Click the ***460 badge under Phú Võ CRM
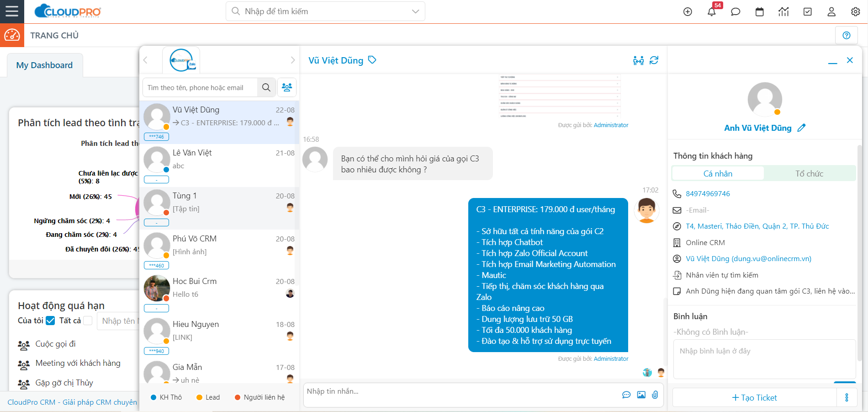This screenshot has height=412, width=868. pyautogui.click(x=156, y=266)
